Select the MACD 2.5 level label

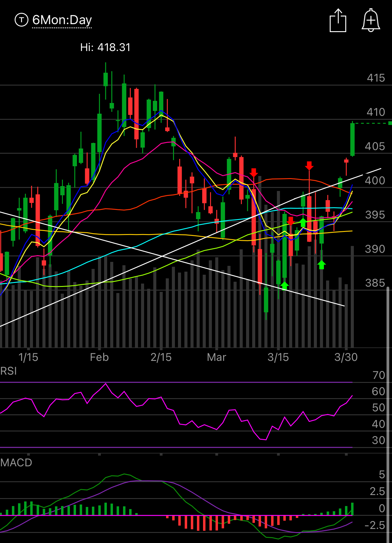(377, 491)
